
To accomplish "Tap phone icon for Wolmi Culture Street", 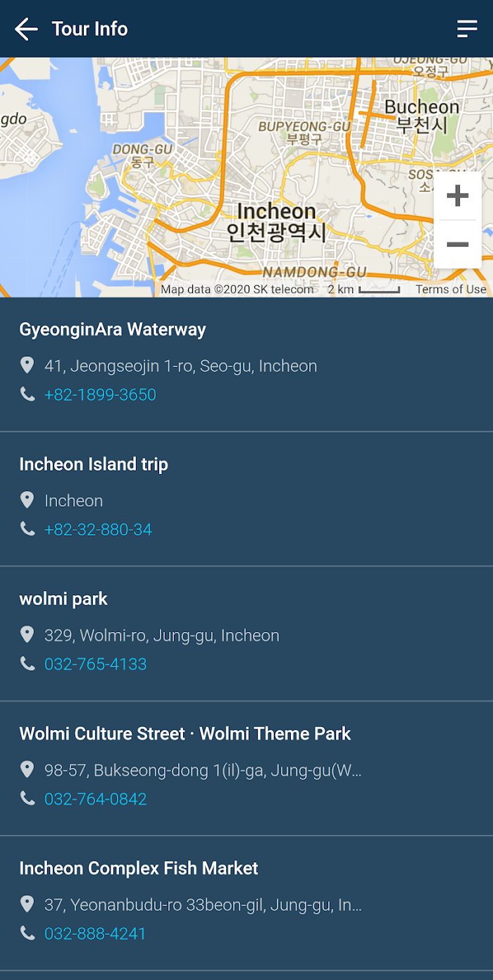I will click(27, 798).
